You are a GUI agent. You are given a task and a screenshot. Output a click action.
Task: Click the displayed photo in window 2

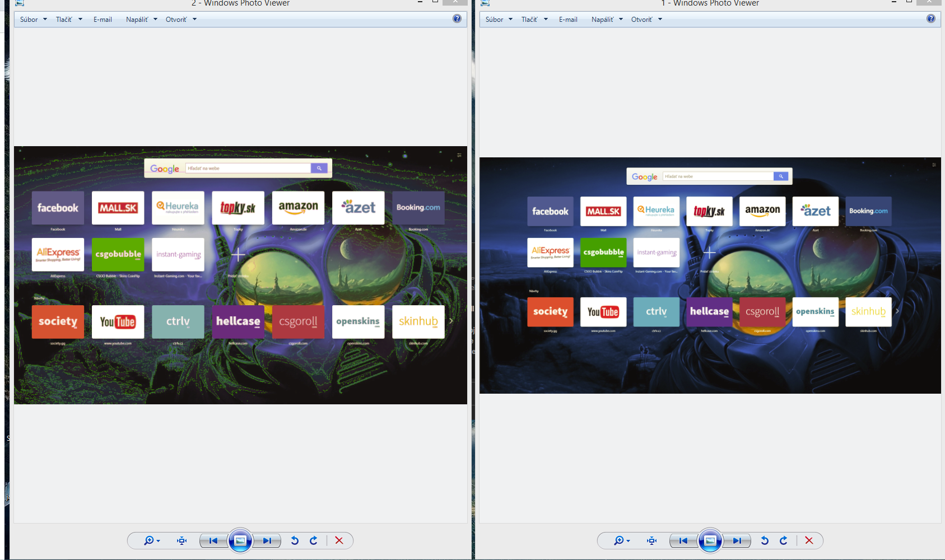point(240,276)
